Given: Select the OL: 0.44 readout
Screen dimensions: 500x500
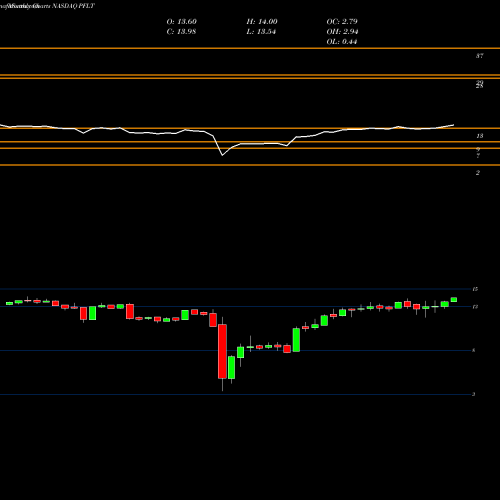Looking at the screenshot, I should (x=342, y=42).
